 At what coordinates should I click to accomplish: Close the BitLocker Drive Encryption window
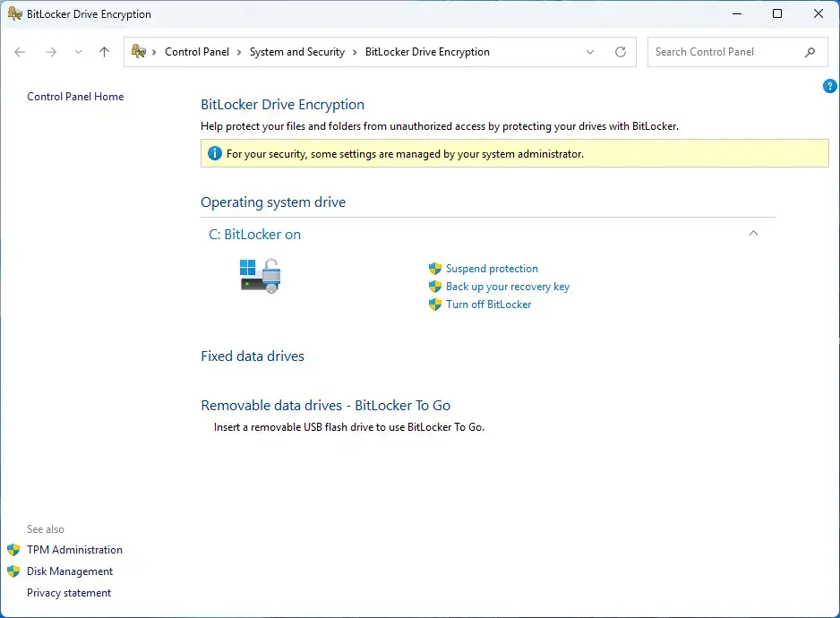[818, 14]
